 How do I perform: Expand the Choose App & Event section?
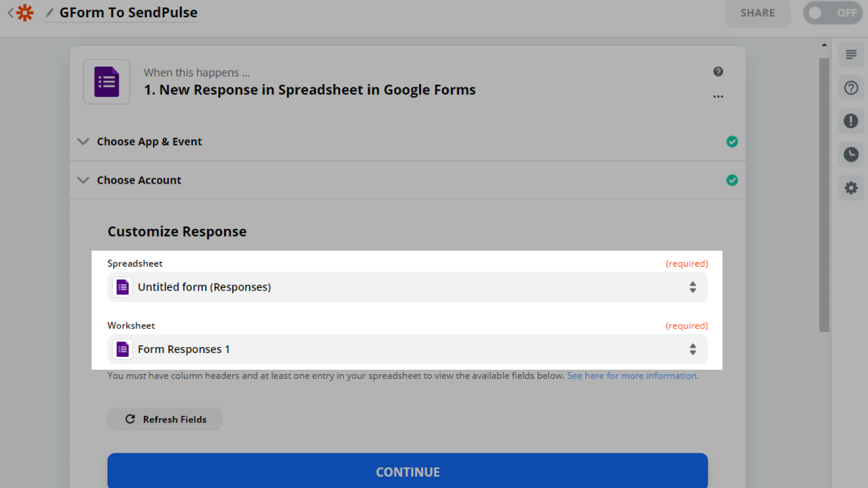tap(149, 142)
